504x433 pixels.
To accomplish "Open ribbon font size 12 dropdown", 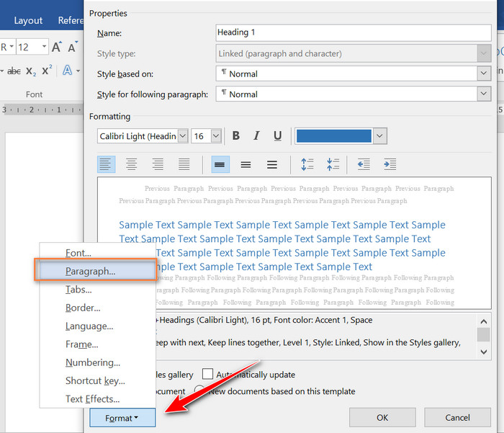I will tap(44, 47).
